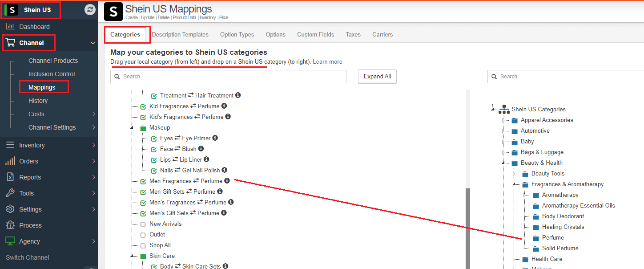Click info icon for Face Blush mapping
Image resolution: width=644 pixels, height=269 pixels.
[x=201, y=149]
